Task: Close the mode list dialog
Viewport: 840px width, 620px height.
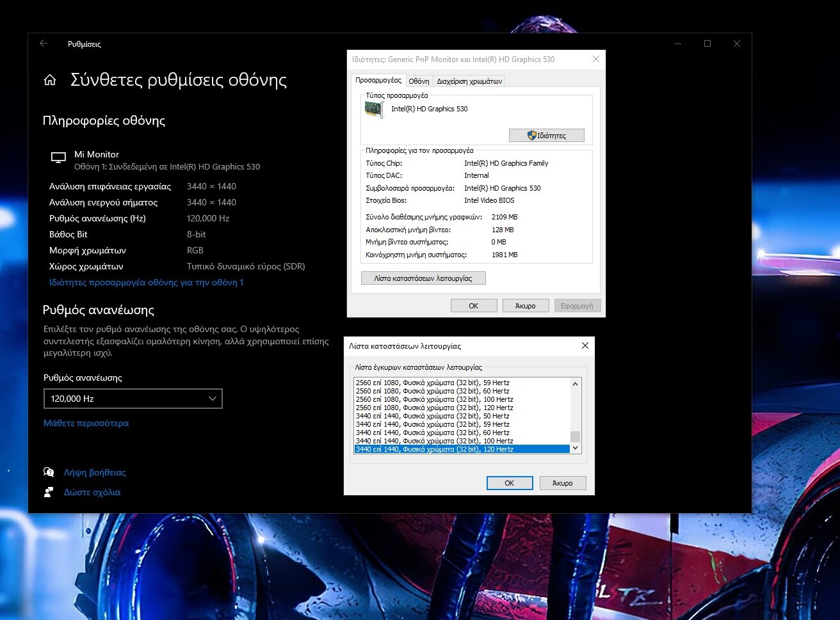Action: [x=585, y=346]
